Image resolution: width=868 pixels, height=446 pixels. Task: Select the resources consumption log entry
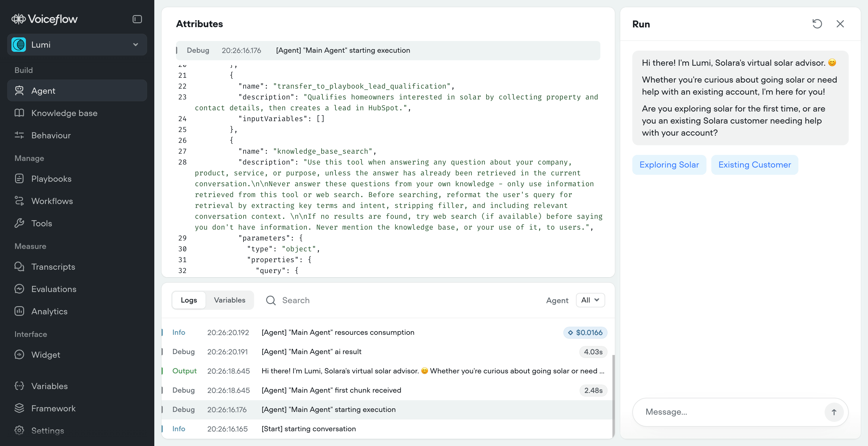338,332
